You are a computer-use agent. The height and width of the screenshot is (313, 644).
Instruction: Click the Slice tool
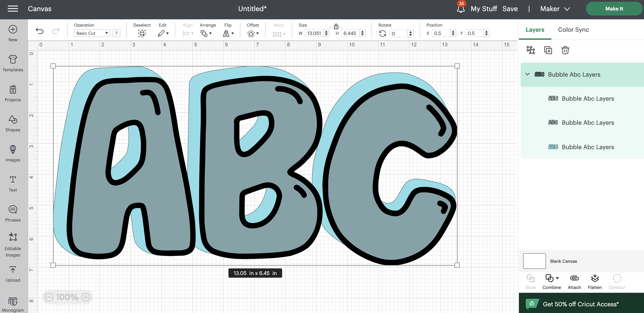pos(530,282)
